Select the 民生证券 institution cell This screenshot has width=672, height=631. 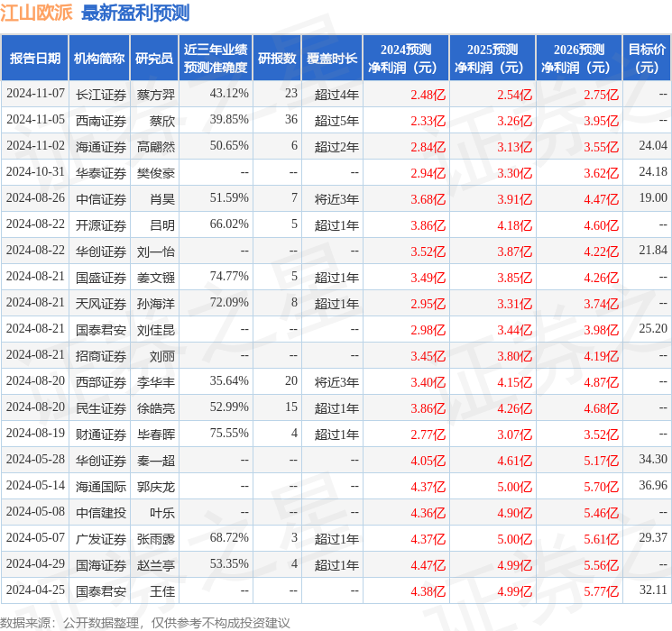101,408
